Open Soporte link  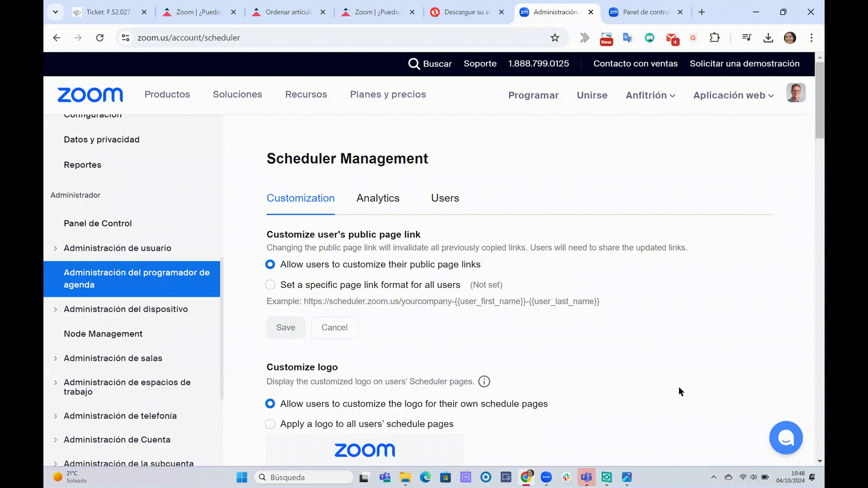pos(480,64)
